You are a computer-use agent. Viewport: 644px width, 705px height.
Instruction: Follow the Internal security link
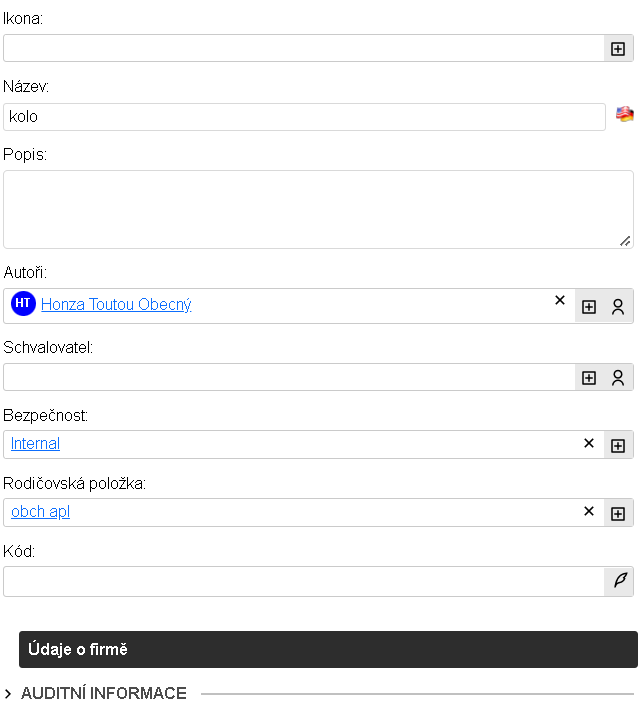tap(35, 444)
